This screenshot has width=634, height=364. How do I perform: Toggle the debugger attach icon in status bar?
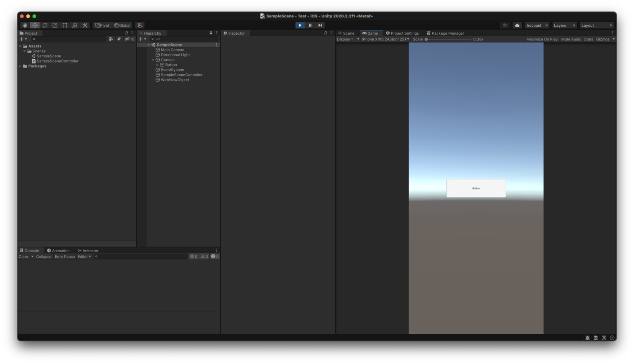(x=587, y=338)
